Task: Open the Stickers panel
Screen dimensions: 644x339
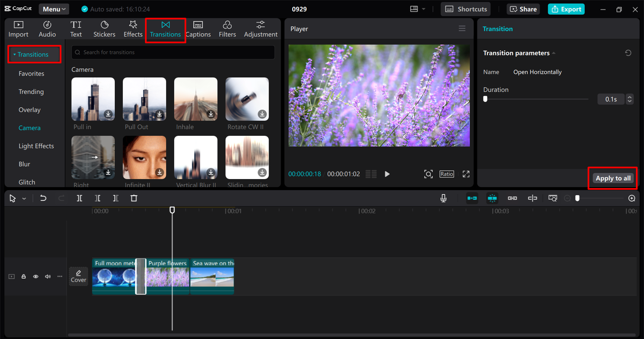Action: coord(104,29)
